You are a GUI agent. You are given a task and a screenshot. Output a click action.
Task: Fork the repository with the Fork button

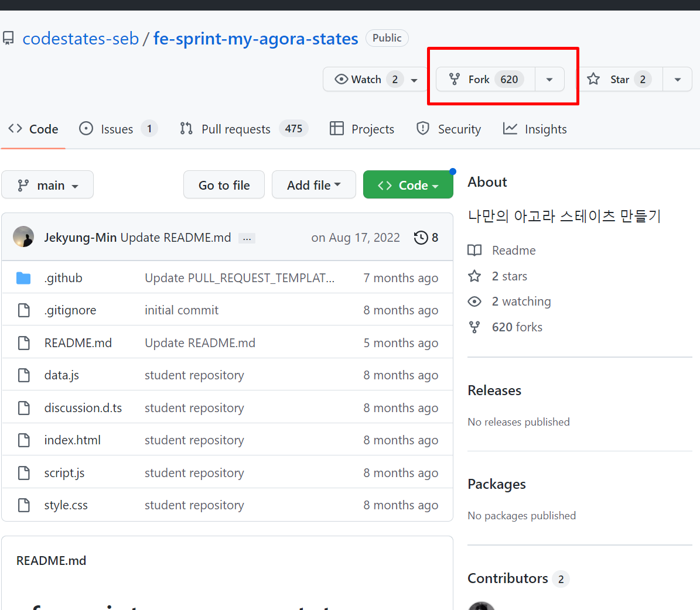coord(486,80)
